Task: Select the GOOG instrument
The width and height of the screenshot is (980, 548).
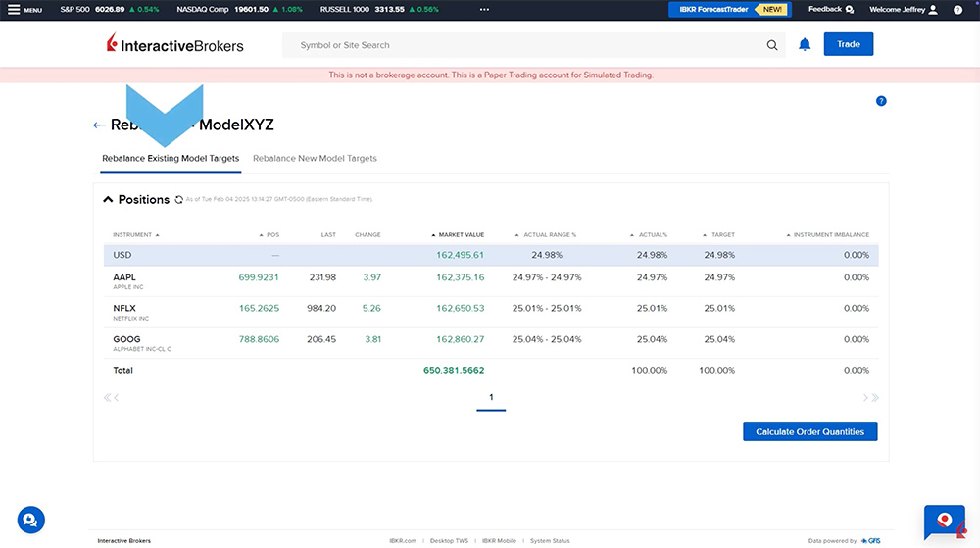Action: [126, 339]
